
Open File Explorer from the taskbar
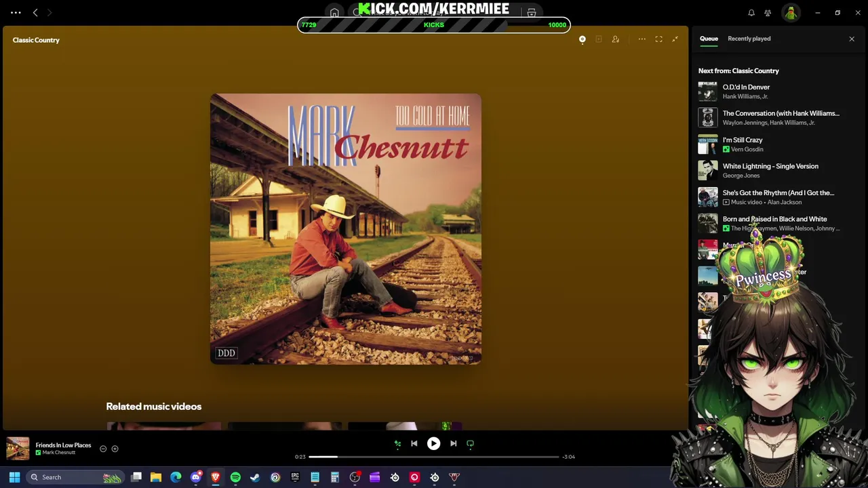click(156, 477)
